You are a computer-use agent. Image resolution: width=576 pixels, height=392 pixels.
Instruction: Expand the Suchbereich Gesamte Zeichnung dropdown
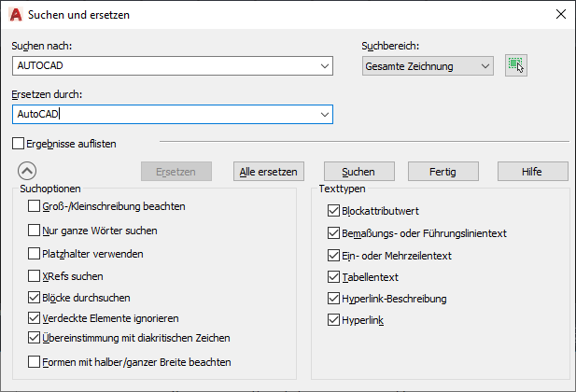[x=485, y=66]
